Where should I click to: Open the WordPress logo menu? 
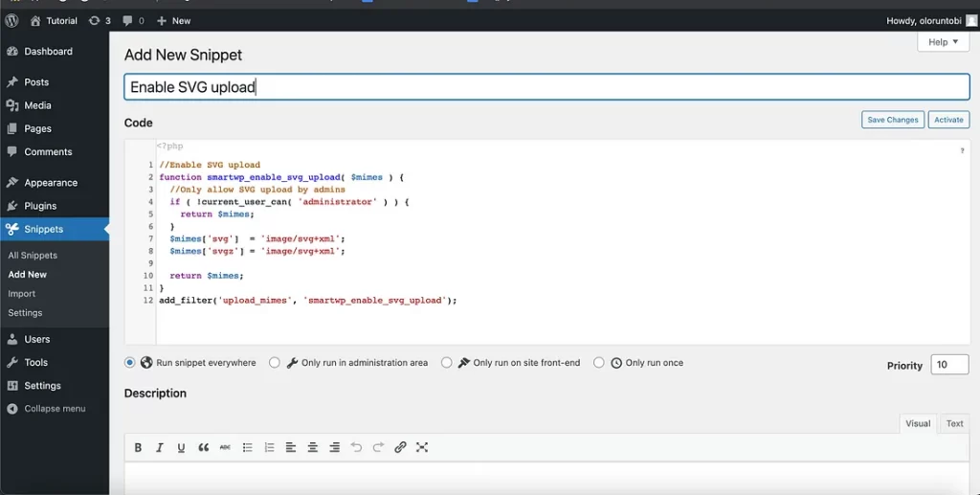[11, 20]
